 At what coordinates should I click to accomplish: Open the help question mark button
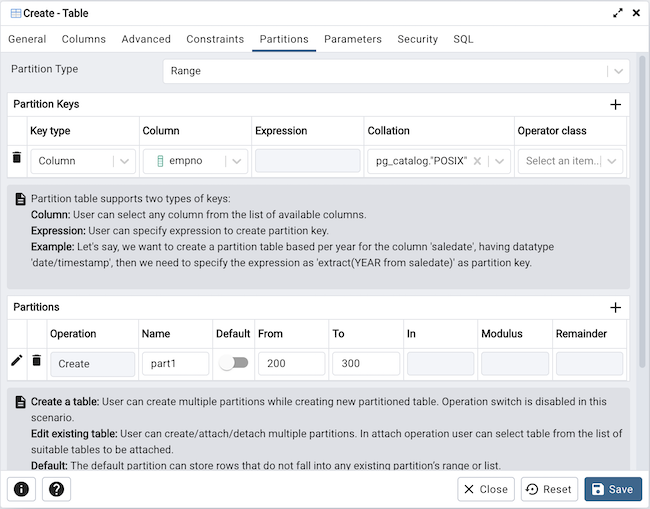[56, 489]
